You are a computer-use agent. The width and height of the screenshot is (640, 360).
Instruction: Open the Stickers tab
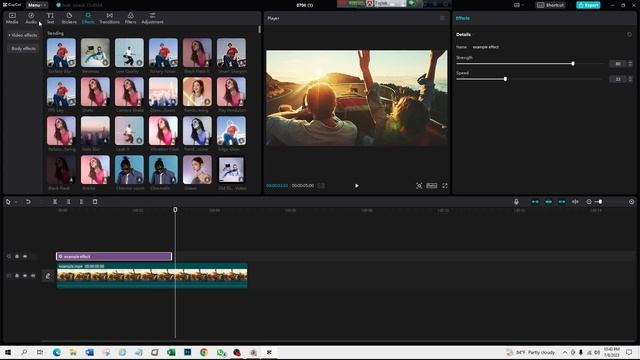point(69,18)
